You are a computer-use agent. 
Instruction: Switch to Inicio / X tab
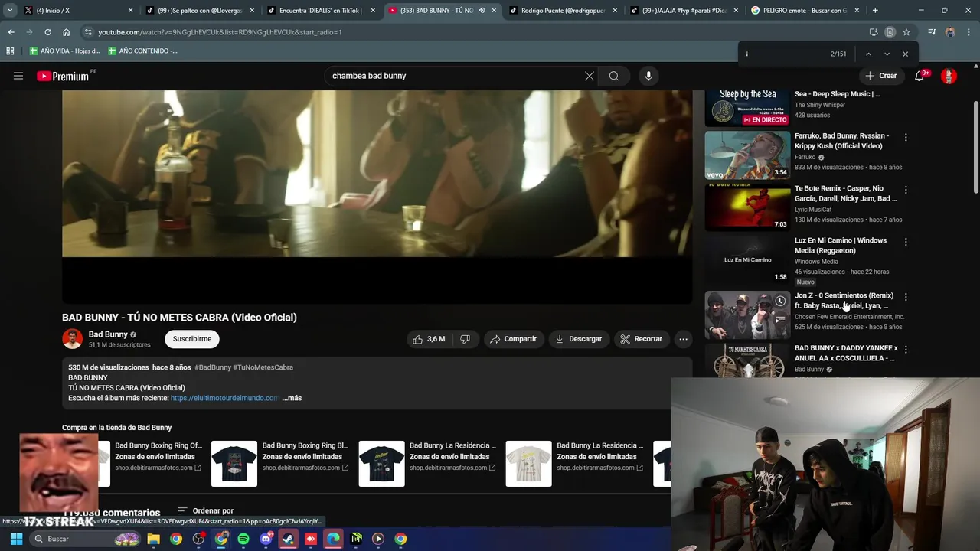[x=77, y=11]
